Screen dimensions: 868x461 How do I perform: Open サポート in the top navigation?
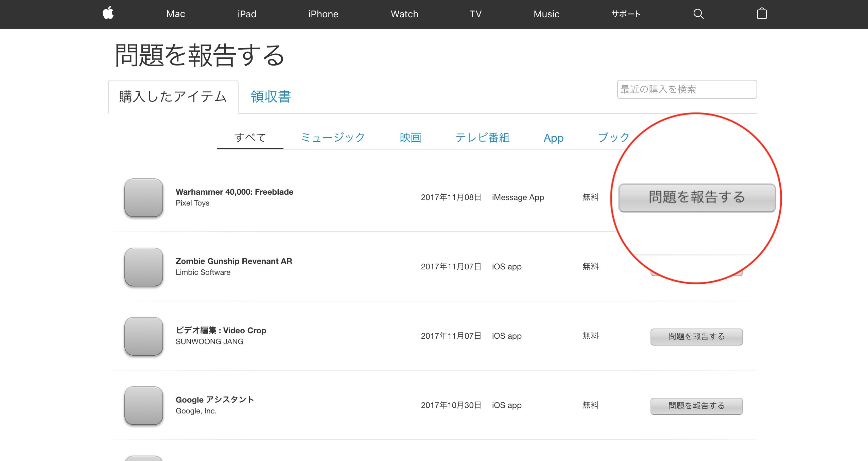[626, 14]
